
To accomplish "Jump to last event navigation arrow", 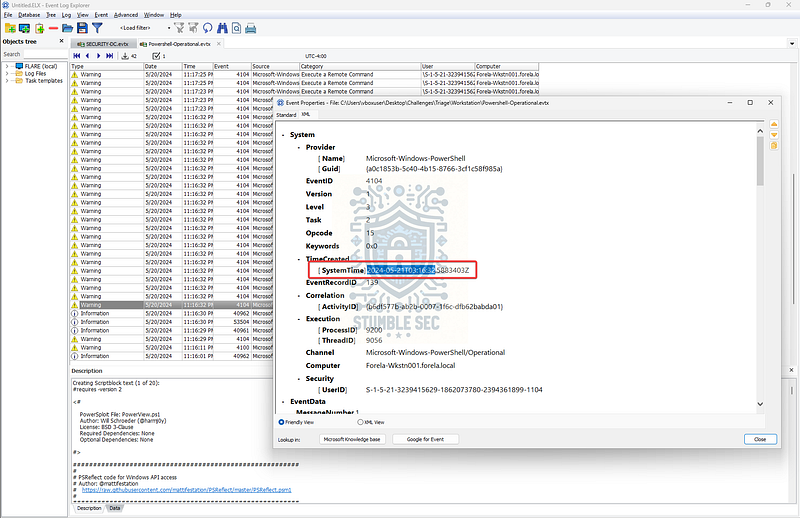I will click(109, 56).
